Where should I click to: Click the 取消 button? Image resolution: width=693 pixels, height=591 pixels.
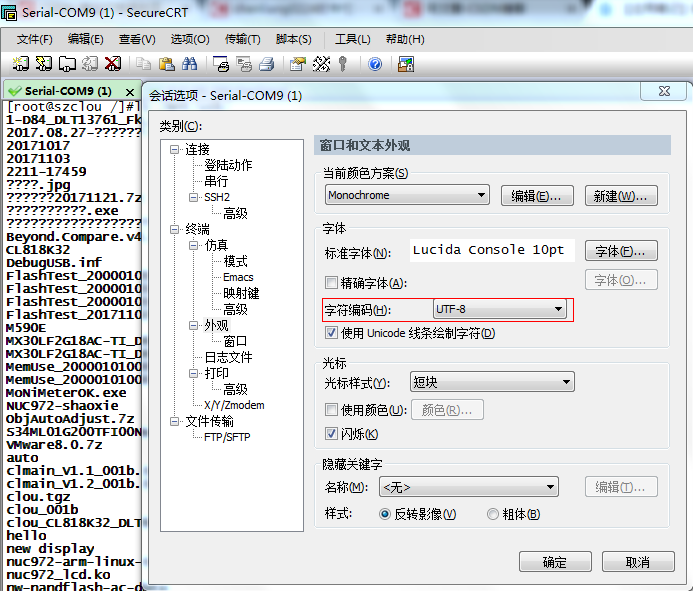(638, 562)
